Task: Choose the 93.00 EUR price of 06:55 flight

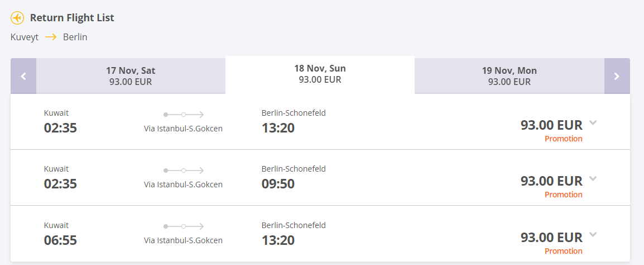Action: [551, 237]
